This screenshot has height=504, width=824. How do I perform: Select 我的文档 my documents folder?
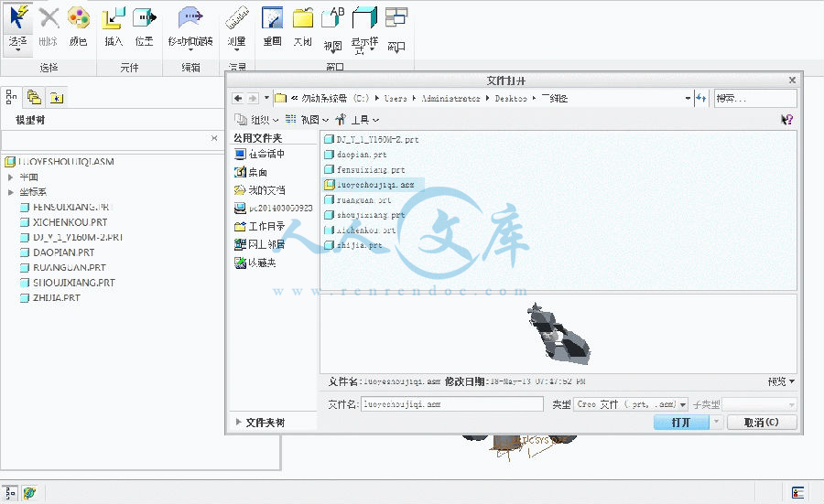point(260,190)
